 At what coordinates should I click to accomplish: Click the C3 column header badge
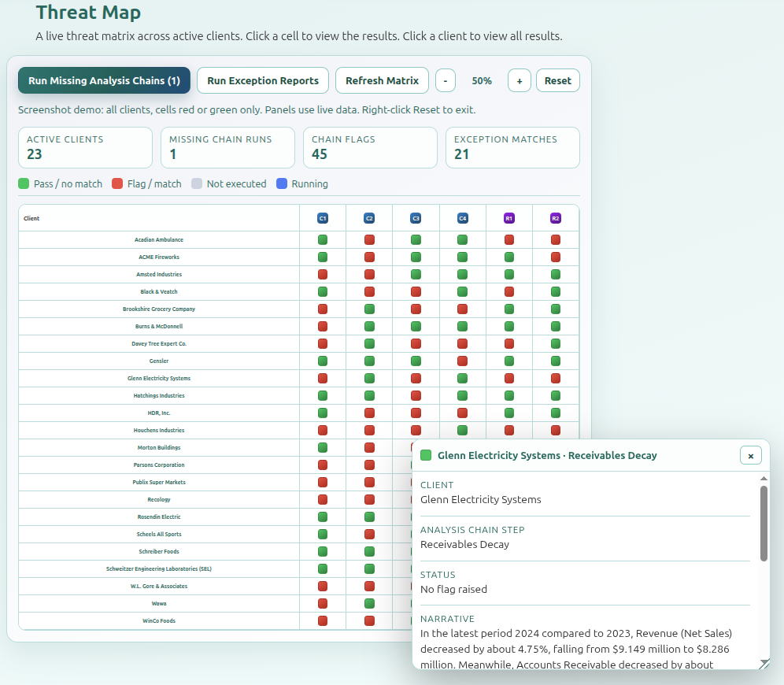pos(416,219)
